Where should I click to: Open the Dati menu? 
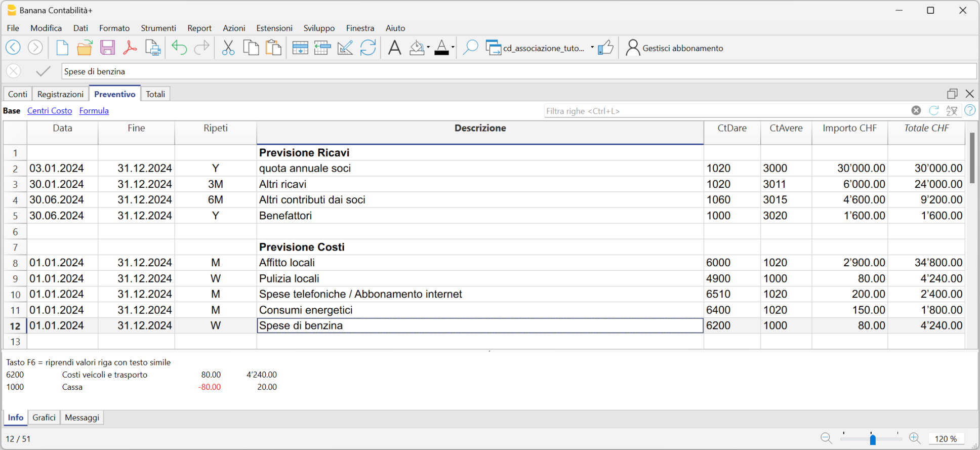click(x=80, y=28)
